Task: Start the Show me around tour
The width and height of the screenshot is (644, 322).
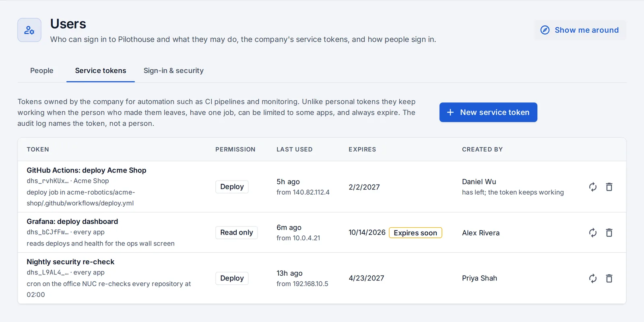Action: pyautogui.click(x=580, y=30)
